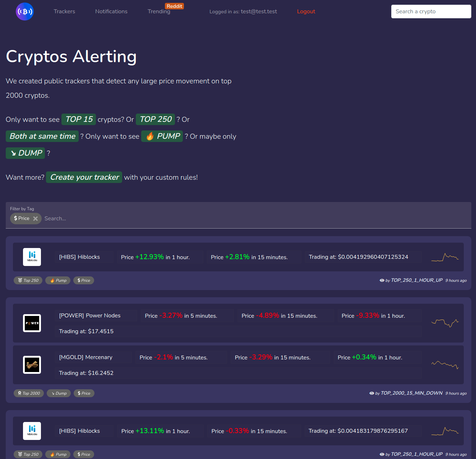Open the Hiblocks coin logo in first alert
This screenshot has height=459, width=476.
(32, 257)
